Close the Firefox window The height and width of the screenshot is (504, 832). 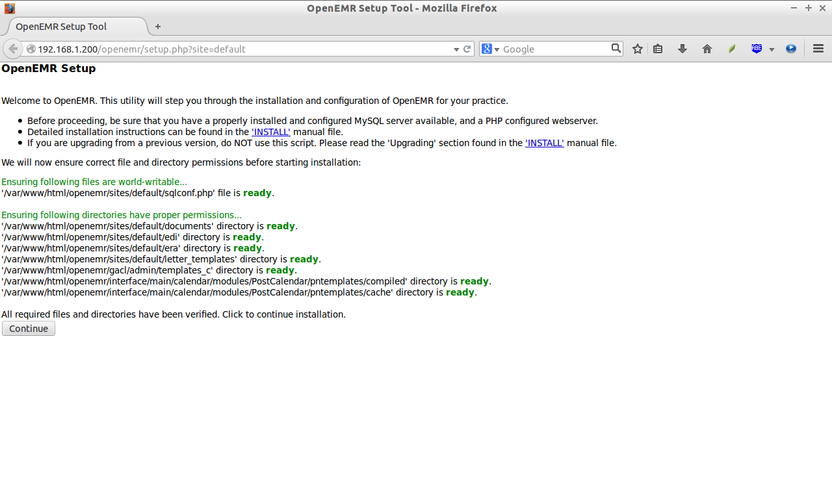pos(822,8)
